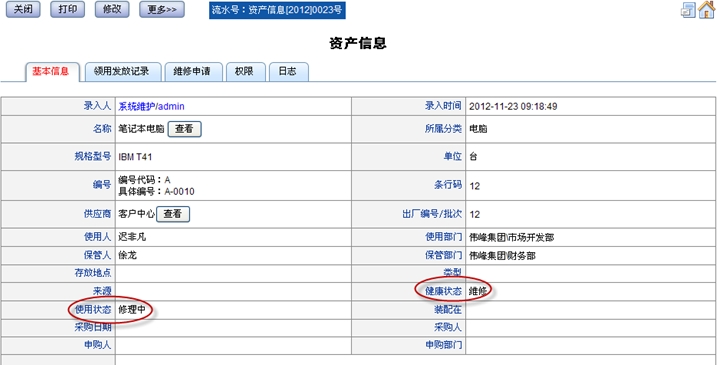Click the 录入人 field label

point(97,106)
